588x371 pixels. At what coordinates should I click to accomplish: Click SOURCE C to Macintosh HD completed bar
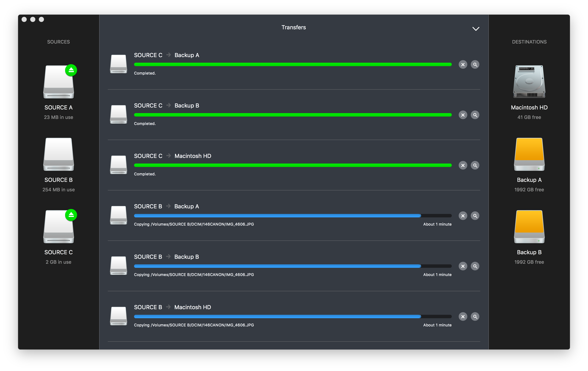[292, 165]
